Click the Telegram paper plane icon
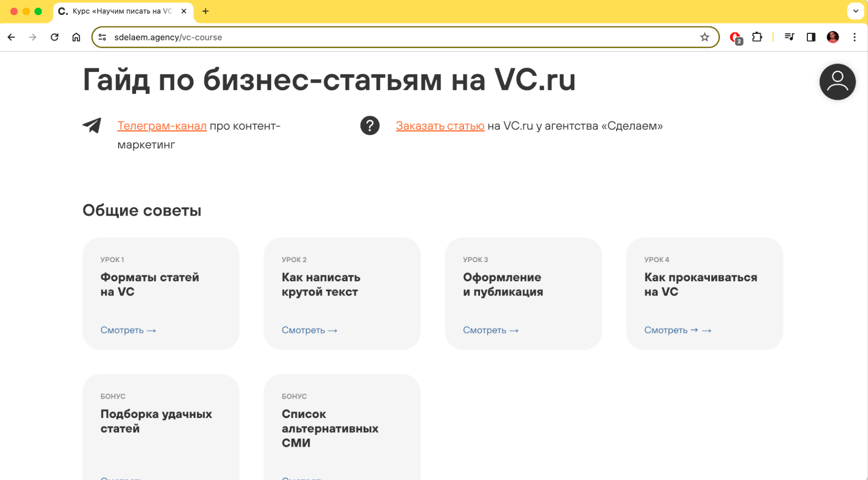 point(92,125)
